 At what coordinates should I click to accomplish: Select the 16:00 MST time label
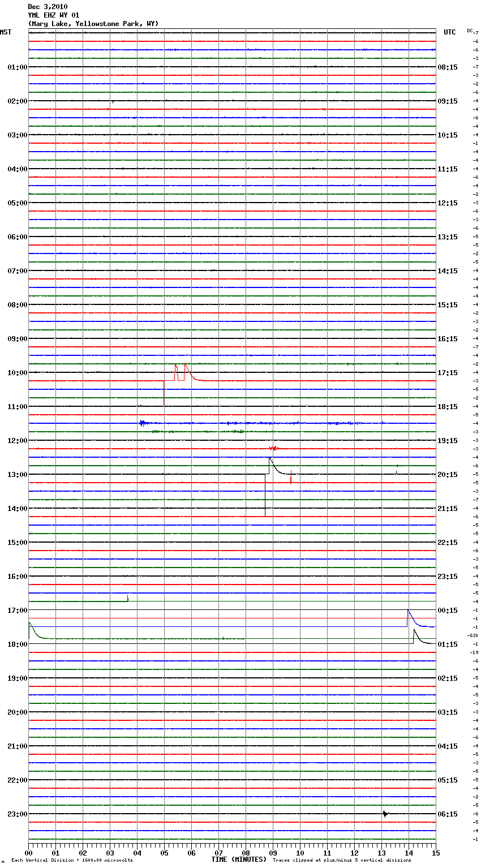(18, 576)
